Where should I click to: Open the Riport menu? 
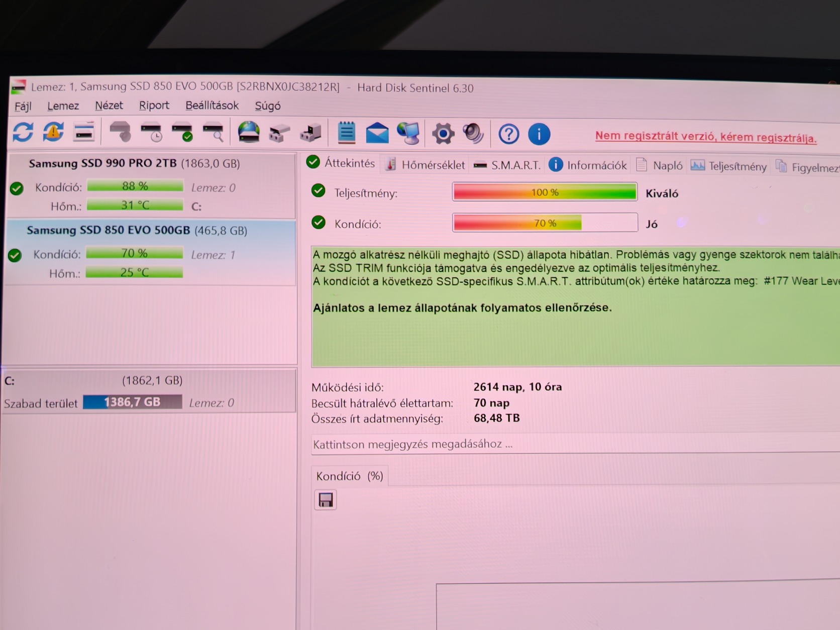point(154,106)
